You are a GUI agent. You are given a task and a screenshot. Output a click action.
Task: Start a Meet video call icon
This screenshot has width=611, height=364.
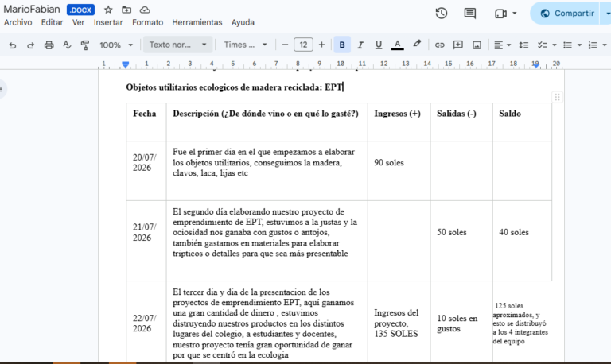tap(500, 14)
